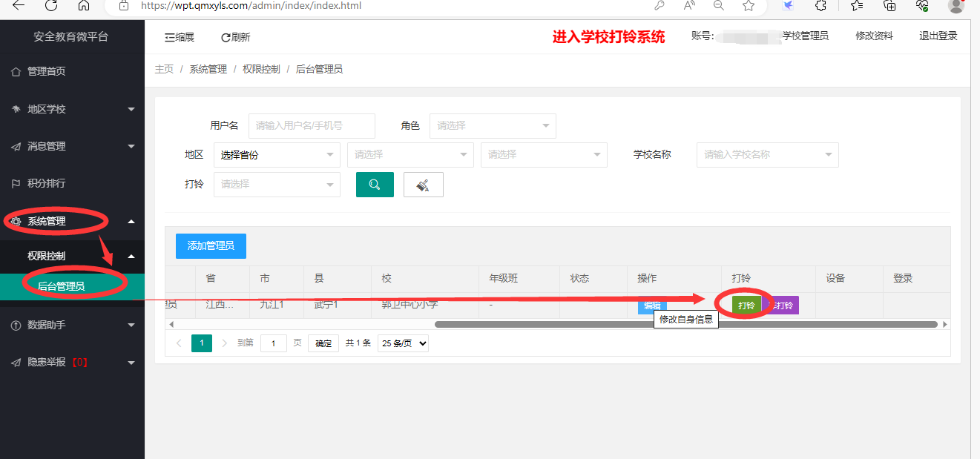Expand the 地区学校 sidebar menu
The width and height of the screenshot is (980, 459).
coord(72,109)
